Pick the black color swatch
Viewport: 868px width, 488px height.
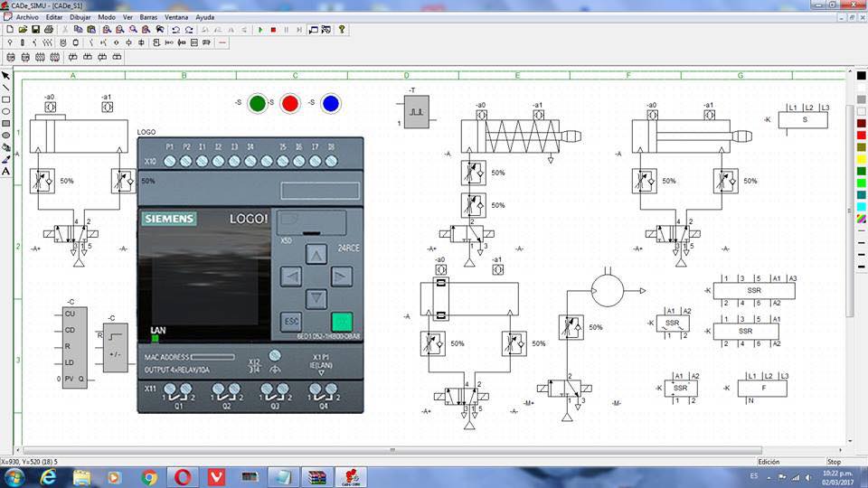click(862, 76)
